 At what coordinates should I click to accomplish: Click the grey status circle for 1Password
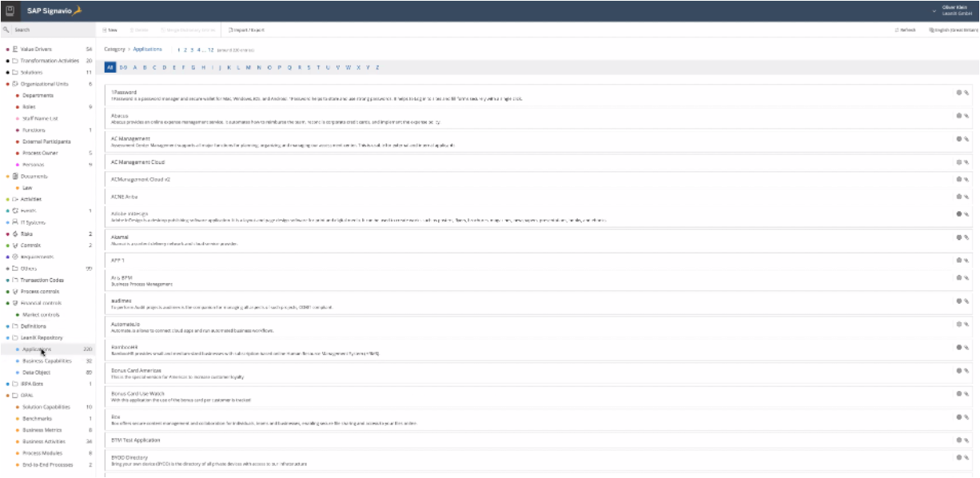pos(959,92)
